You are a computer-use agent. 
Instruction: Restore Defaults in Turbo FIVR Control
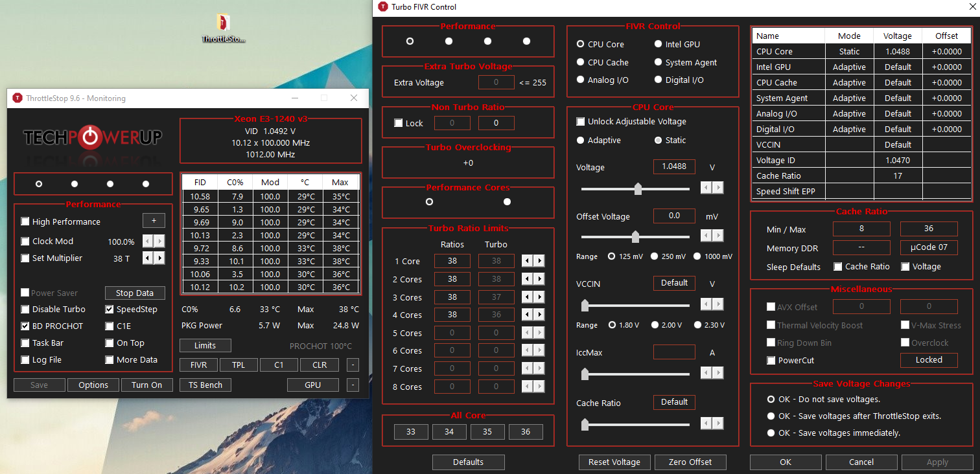pos(469,462)
